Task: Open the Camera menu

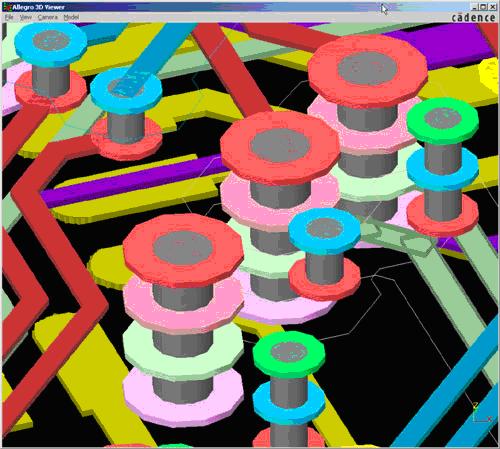Action: point(48,17)
